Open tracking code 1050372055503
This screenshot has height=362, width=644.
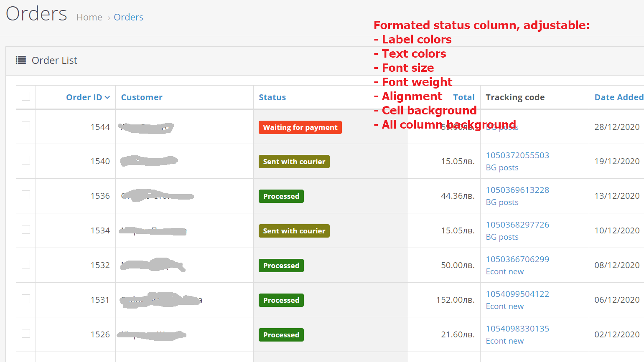517,155
